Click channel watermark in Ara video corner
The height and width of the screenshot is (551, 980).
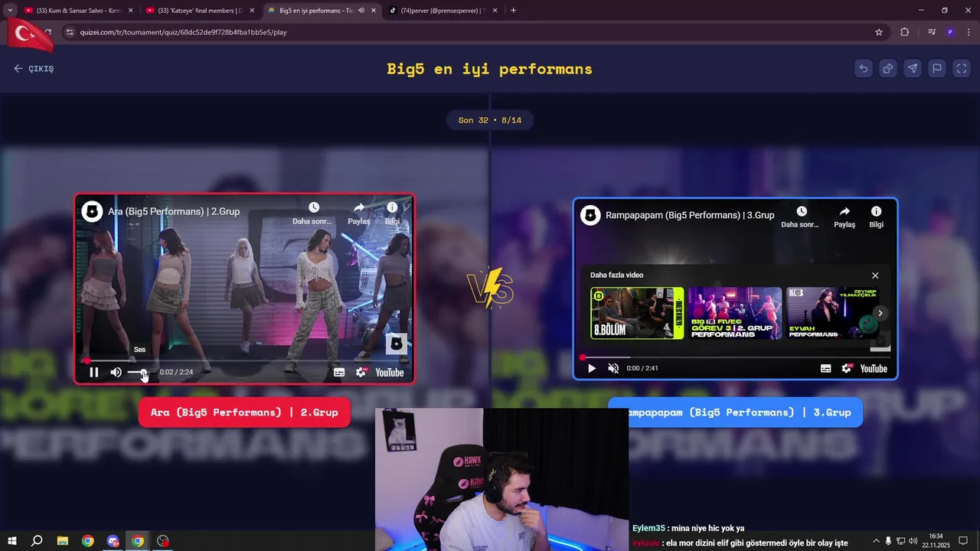396,344
